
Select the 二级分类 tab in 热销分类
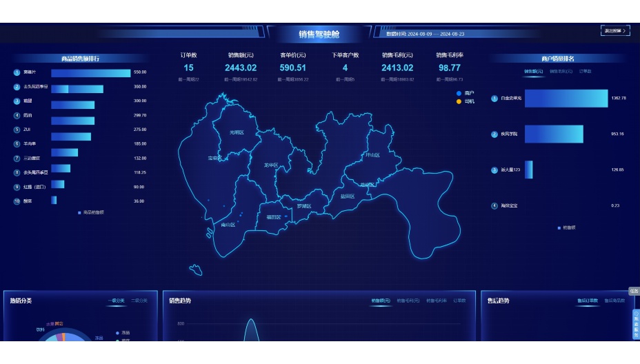(x=139, y=301)
